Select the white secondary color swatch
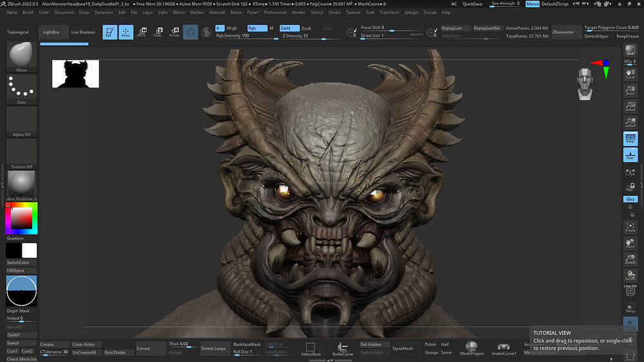The height and width of the screenshot is (362, 644). click(29, 251)
